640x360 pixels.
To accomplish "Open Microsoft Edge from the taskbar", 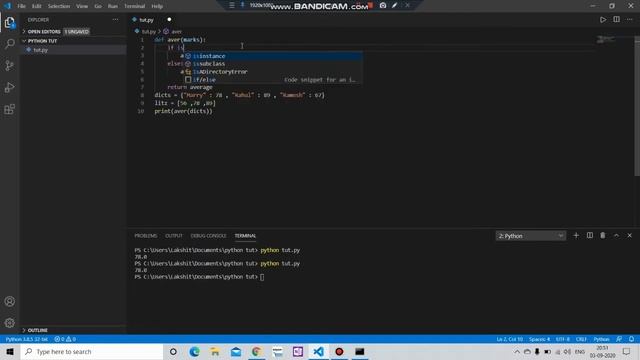I will [194, 351].
